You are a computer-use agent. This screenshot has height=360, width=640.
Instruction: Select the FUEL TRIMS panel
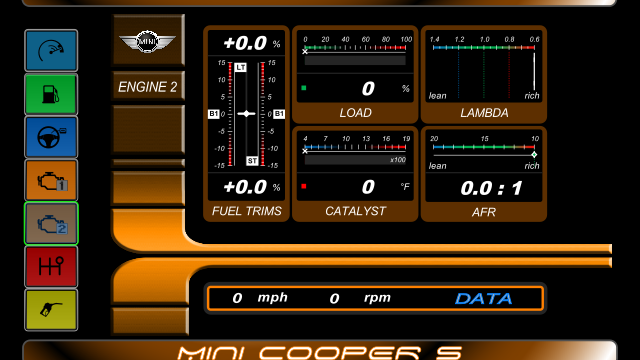pos(247,124)
